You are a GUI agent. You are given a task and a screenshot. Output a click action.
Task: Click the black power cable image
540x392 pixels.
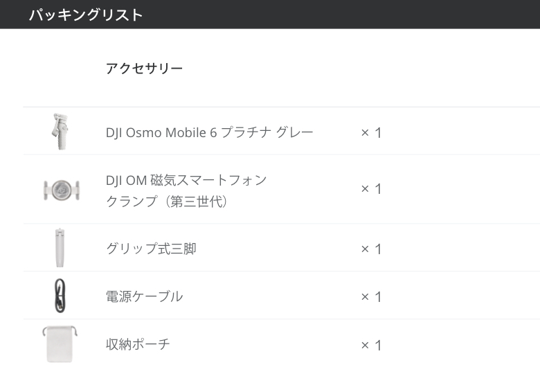point(60,296)
